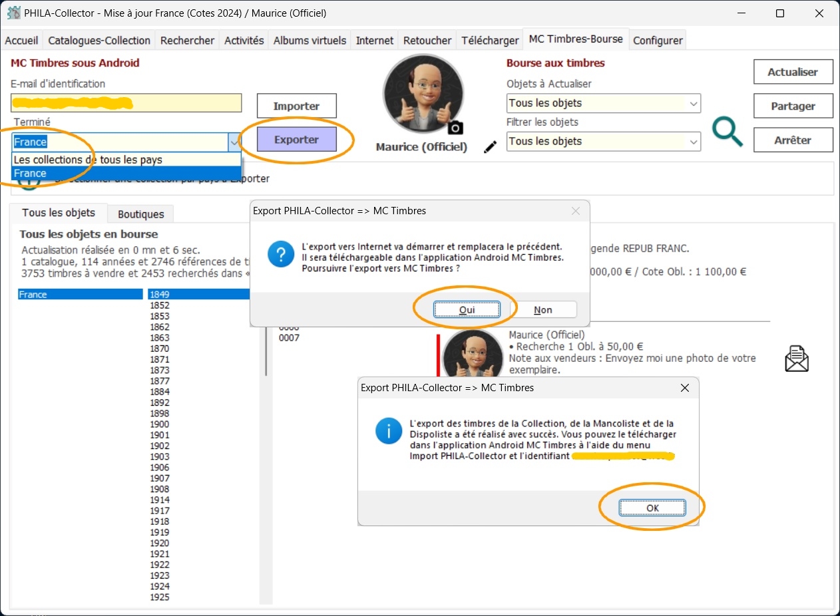Click the Actualiser button

(x=793, y=72)
